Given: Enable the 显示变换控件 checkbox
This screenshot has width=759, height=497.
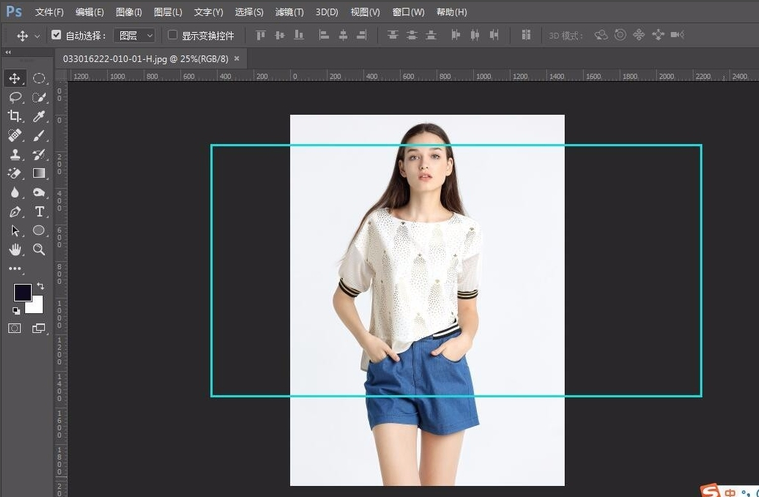Looking at the screenshot, I should (172, 34).
